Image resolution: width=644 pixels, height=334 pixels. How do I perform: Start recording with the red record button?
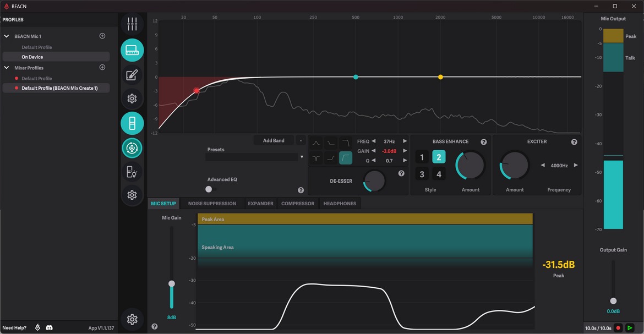tap(618, 328)
